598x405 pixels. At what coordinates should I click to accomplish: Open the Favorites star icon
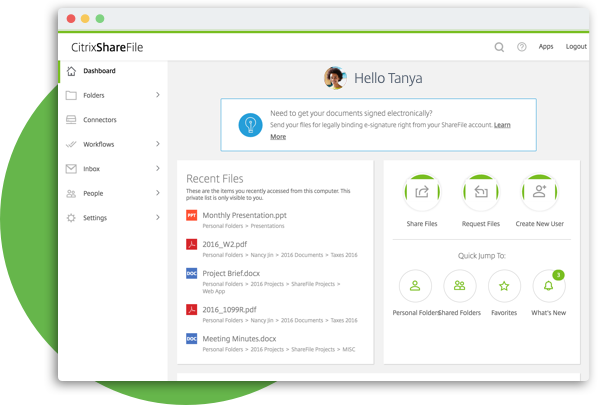click(x=504, y=286)
